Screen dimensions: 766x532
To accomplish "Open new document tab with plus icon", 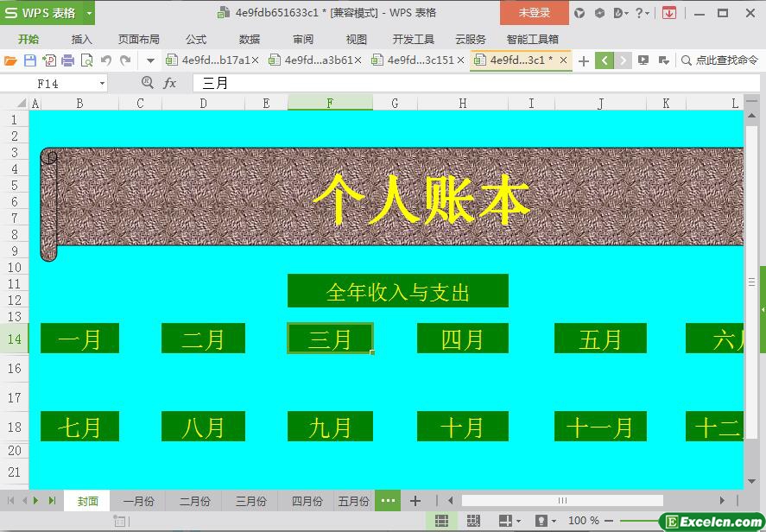I will click(x=584, y=60).
